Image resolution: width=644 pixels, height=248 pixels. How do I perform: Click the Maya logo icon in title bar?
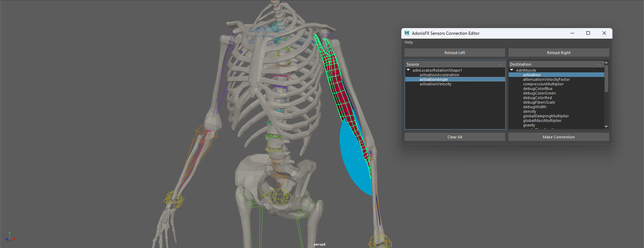point(407,33)
